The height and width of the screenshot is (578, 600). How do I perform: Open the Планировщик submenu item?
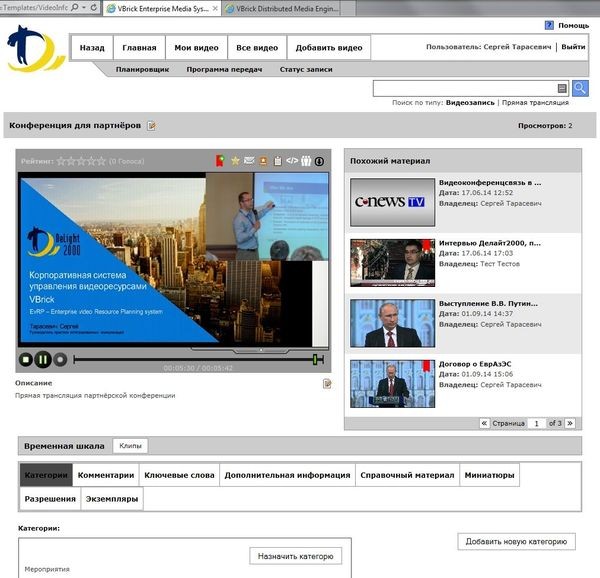142,70
